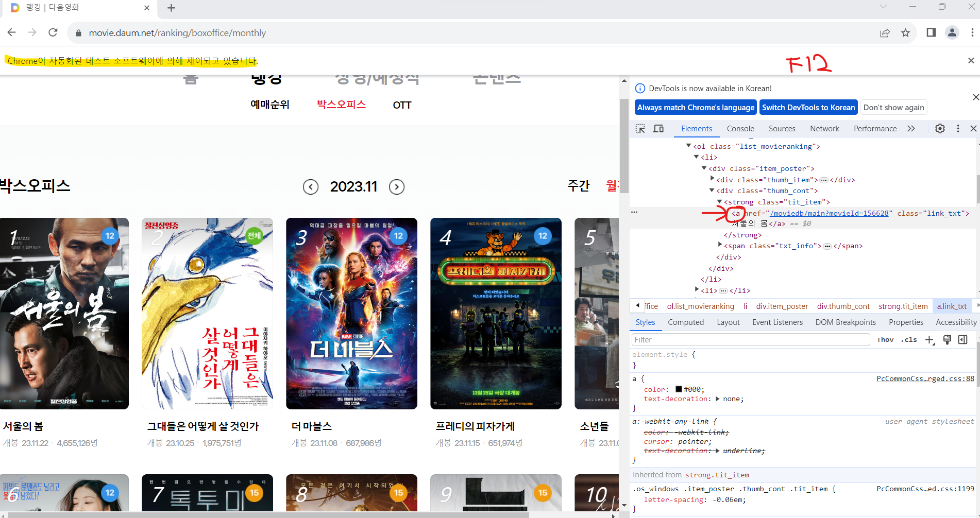This screenshot has height=518, width=980.
Task: Open the Event Listeners tab
Action: click(778, 322)
